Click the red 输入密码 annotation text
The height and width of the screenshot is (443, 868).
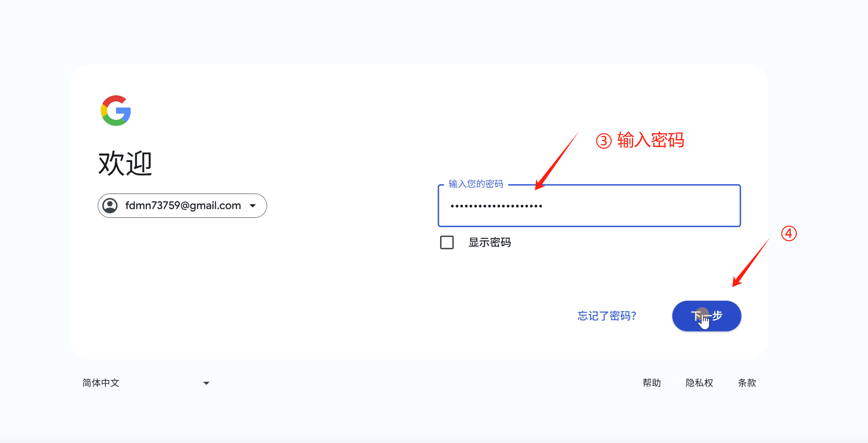click(x=651, y=140)
